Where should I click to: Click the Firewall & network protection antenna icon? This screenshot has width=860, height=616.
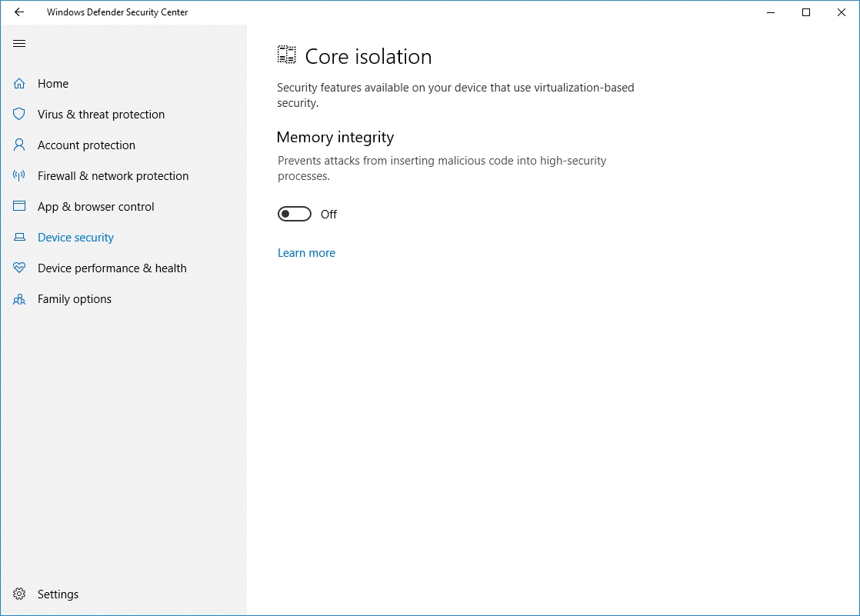tap(19, 176)
